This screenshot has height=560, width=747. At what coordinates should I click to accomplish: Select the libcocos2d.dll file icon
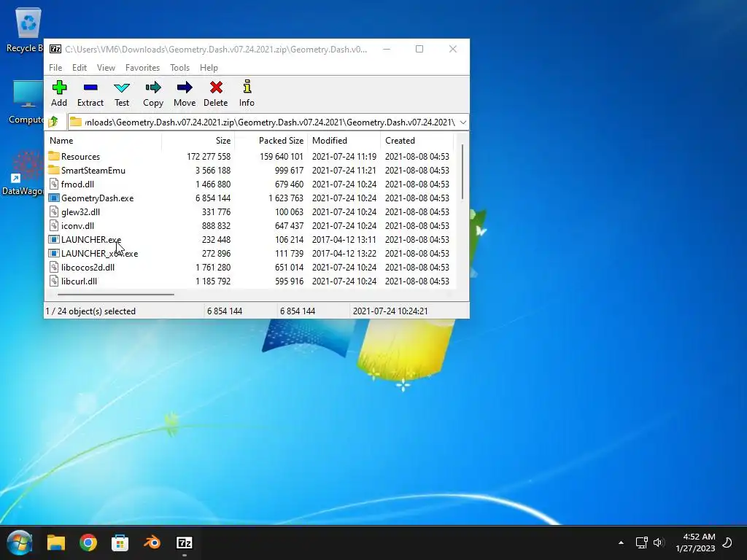(54, 267)
